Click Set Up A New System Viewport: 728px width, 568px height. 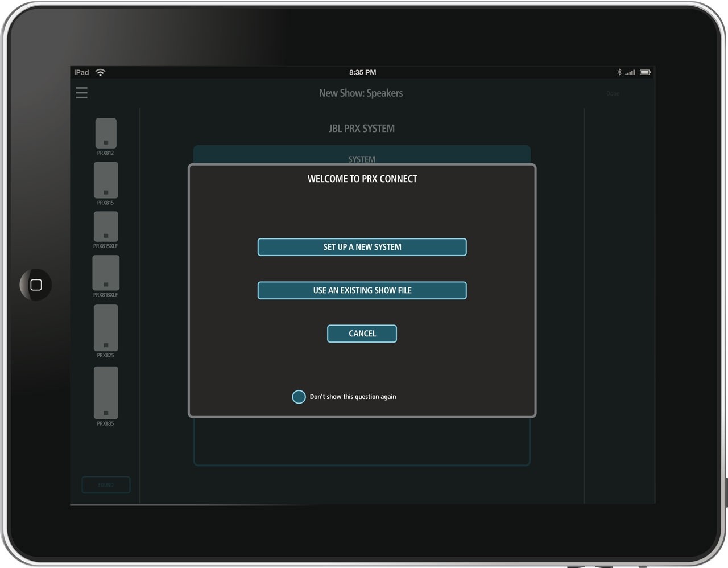click(x=362, y=247)
